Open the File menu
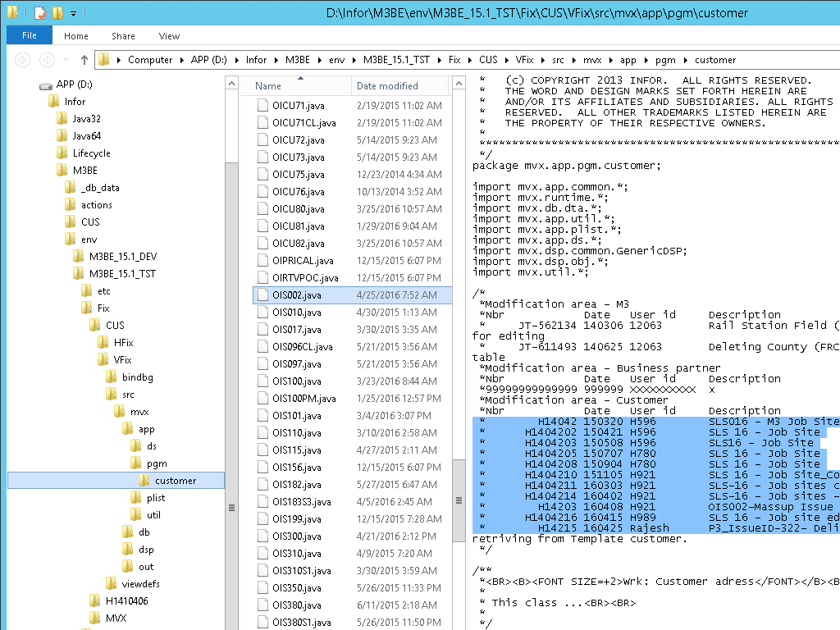Screen dimensions: 840x630 click(29, 36)
